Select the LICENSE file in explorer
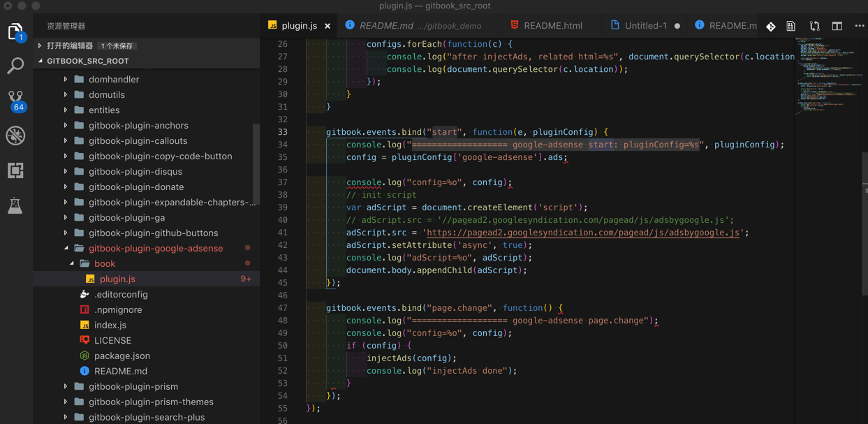868x424 pixels. (112, 340)
